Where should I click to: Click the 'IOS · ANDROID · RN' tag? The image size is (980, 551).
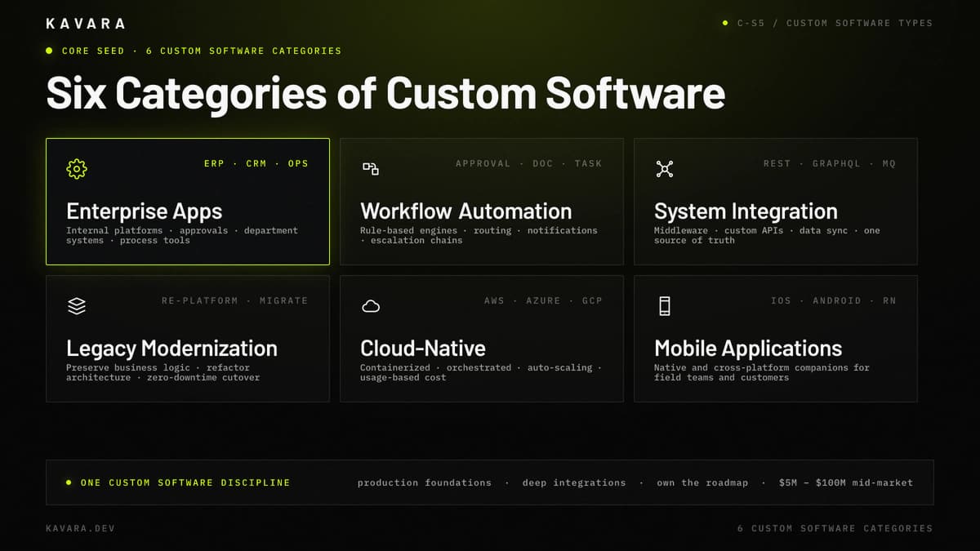coord(834,300)
